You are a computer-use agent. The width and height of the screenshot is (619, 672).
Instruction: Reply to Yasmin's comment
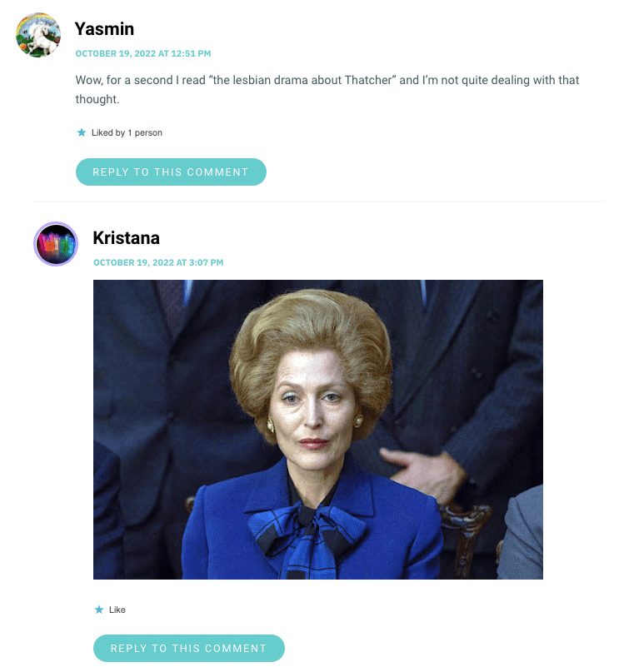171,172
